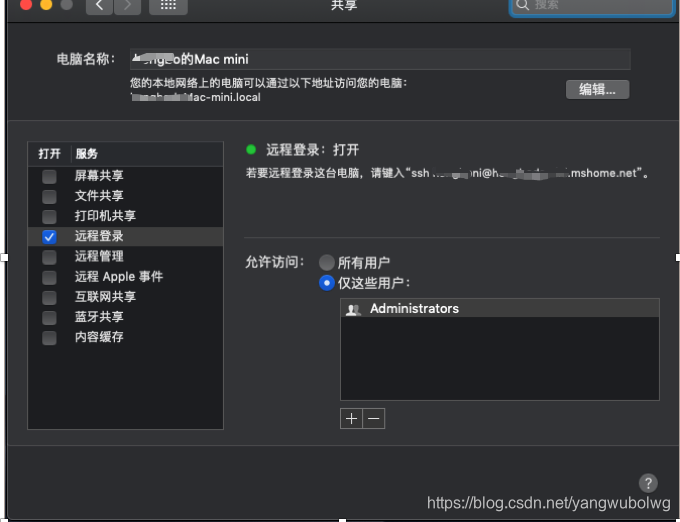
Task: Click the search magnifier icon
Action: pyautogui.click(x=523, y=5)
